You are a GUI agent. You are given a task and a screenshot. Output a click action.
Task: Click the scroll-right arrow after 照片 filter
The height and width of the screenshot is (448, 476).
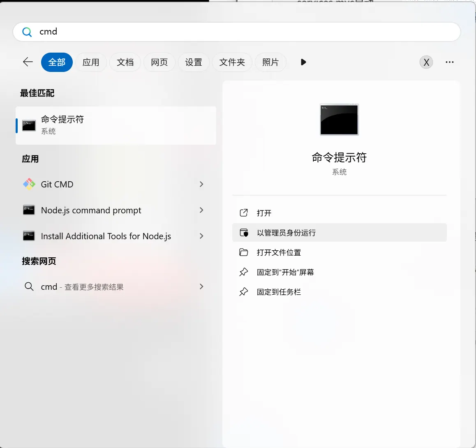(x=303, y=62)
